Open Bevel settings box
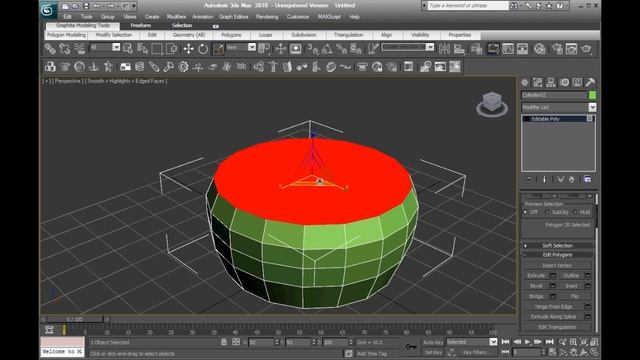The image size is (640, 360). (x=553, y=286)
